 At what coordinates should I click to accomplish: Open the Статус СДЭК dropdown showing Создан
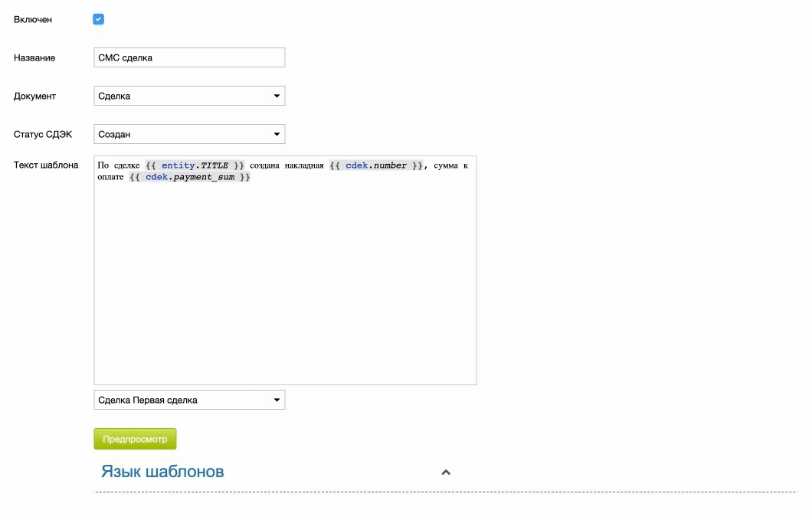point(189,134)
